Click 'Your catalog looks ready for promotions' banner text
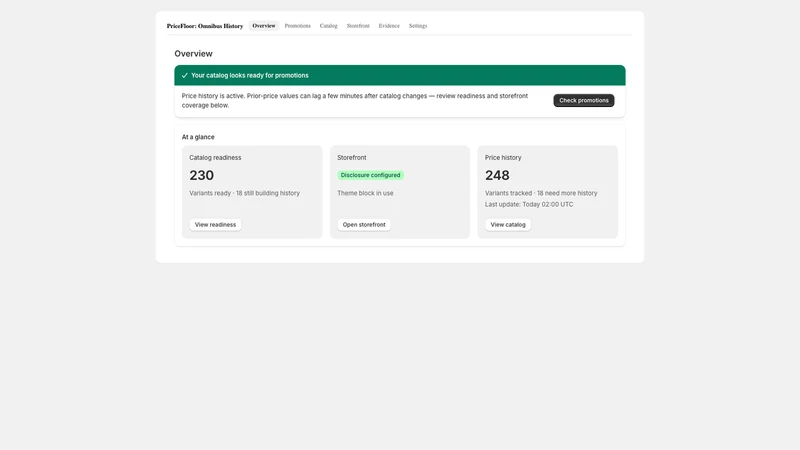The image size is (800, 450). [250, 76]
